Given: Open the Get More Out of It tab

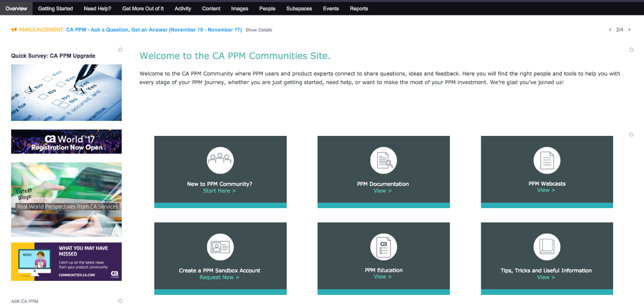Looking at the screenshot, I should (x=143, y=9).
